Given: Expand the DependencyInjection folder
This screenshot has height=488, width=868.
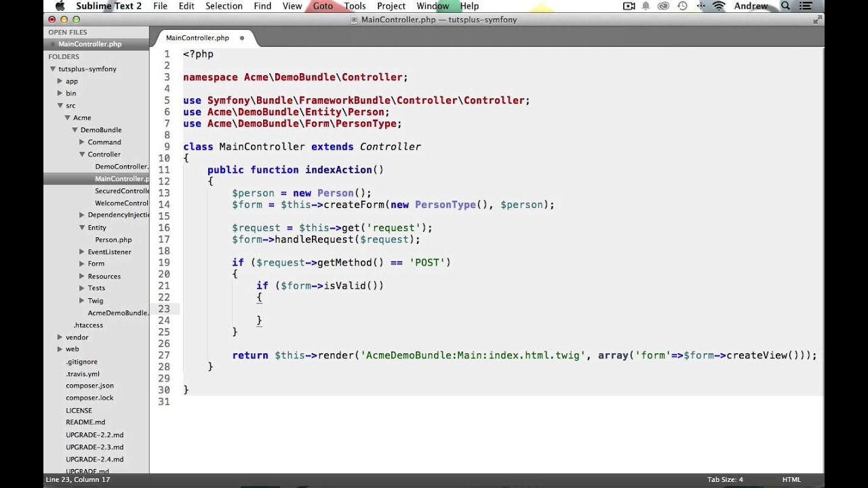Looking at the screenshot, I should [x=81, y=215].
